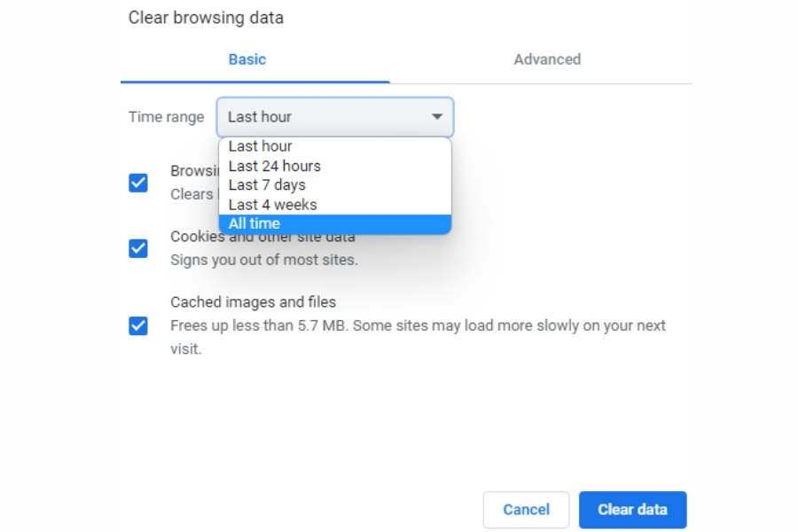Image resolution: width=798 pixels, height=532 pixels.
Task: Click the "Clear browsing data" dialog title
Action: pyautogui.click(x=204, y=17)
